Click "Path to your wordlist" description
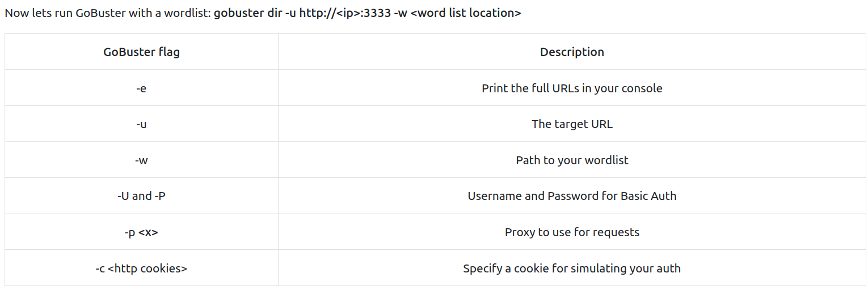Viewport: 868px width, 290px height. point(572,160)
